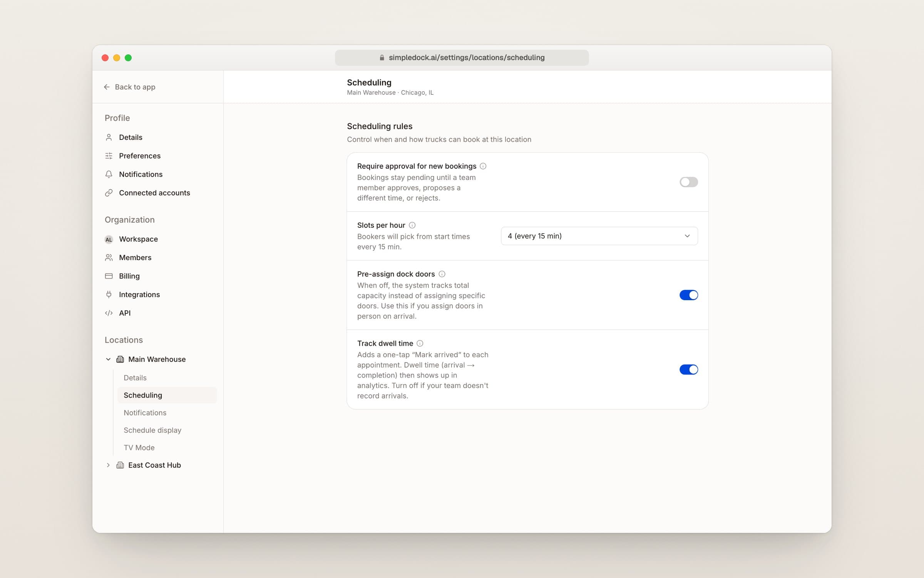Click the building icon beside Main Warehouse
This screenshot has height=578, width=924.
pos(120,359)
